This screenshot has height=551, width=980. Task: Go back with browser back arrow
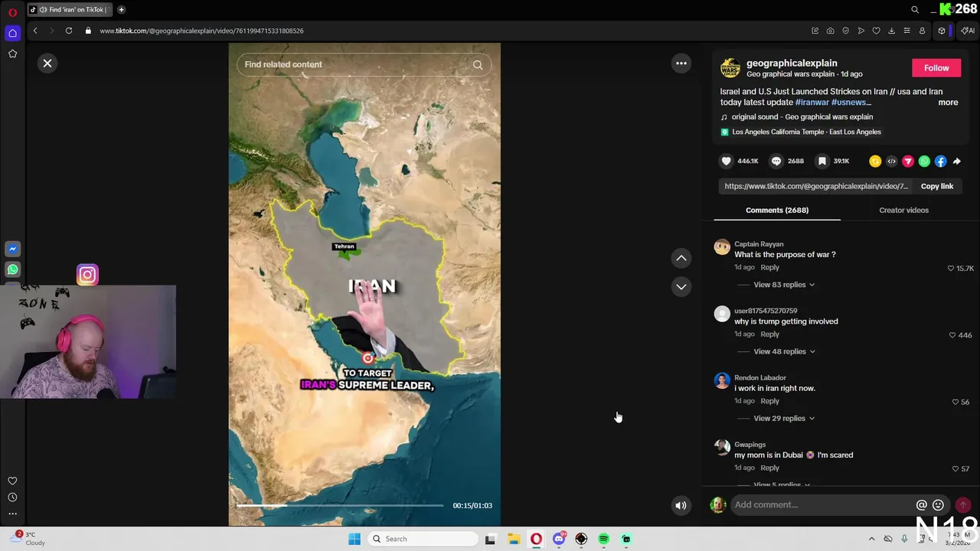tap(35, 31)
